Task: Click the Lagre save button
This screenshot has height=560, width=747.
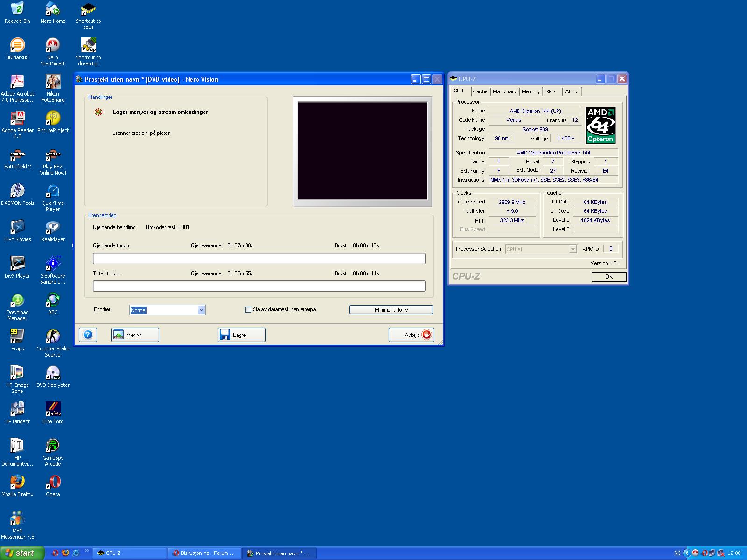Action: point(241,335)
